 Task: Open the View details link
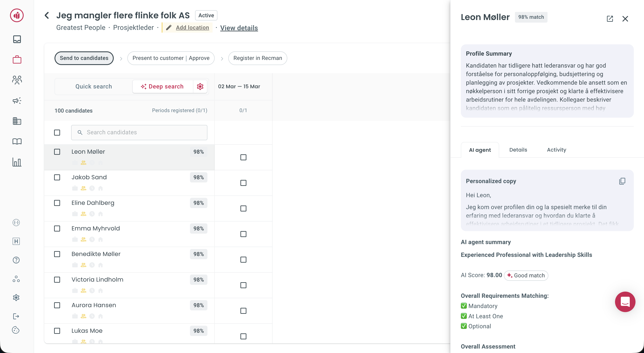(x=239, y=28)
